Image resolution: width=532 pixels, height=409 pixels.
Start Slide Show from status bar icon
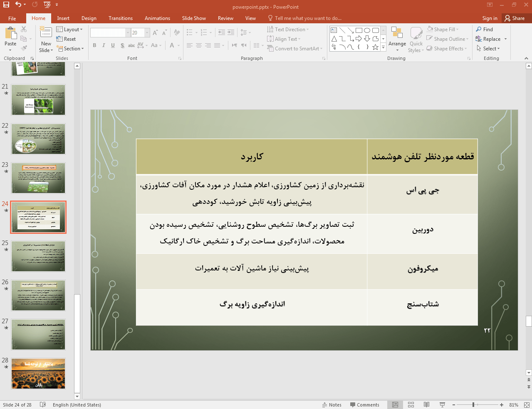pos(442,405)
